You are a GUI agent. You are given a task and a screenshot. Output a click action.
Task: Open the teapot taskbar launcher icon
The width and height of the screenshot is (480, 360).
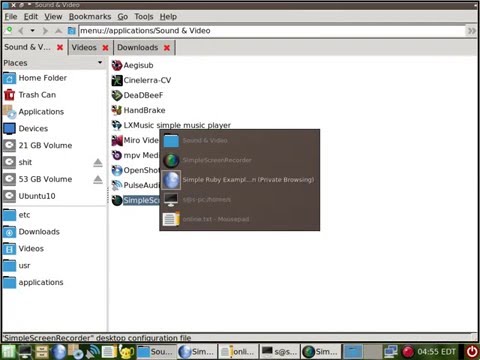coord(127,352)
